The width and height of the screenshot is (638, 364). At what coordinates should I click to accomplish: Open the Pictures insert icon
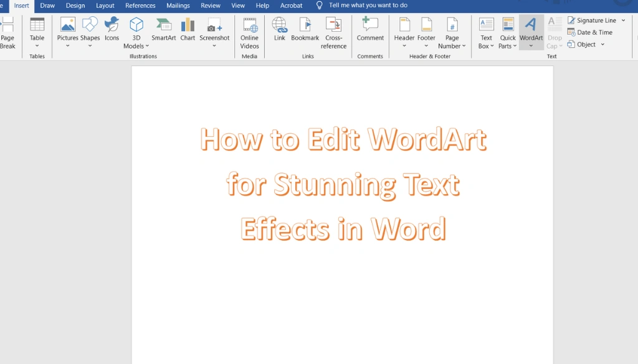(67, 24)
